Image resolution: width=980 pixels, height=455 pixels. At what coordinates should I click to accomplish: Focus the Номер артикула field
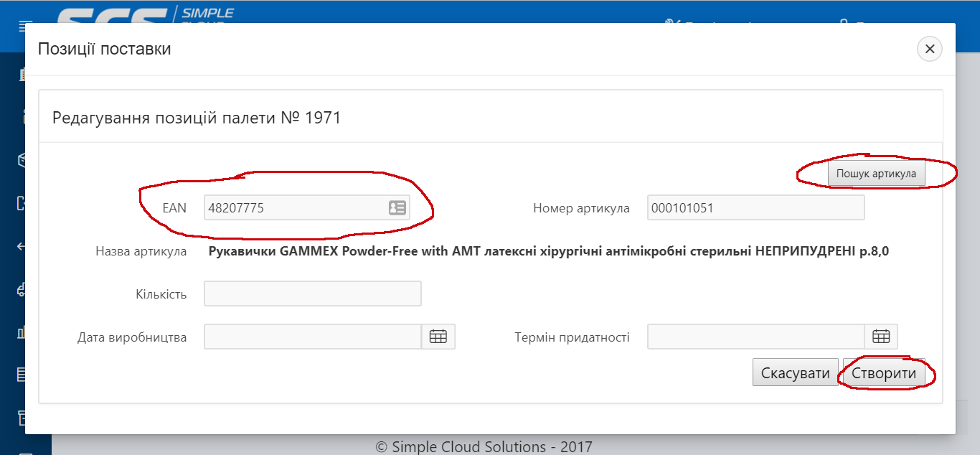pyautogui.click(x=755, y=208)
